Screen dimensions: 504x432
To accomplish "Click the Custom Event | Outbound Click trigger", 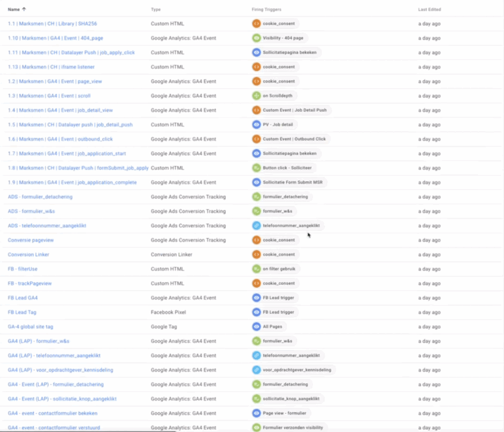I will click(x=291, y=139).
